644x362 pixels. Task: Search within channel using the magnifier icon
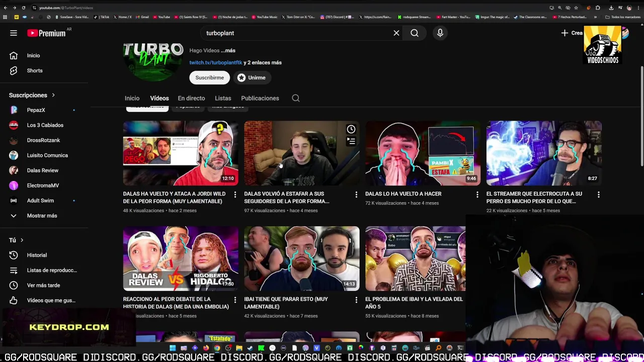click(296, 98)
